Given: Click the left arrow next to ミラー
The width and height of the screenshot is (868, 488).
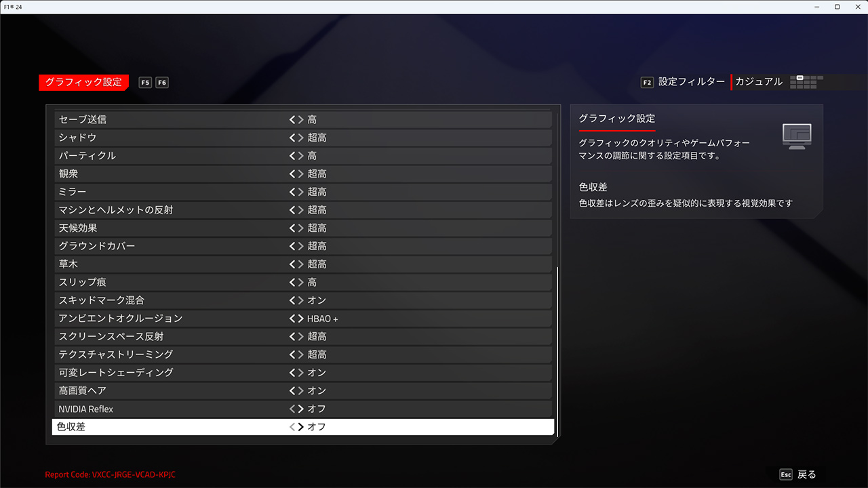Looking at the screenshot, I should coord(292,192).
